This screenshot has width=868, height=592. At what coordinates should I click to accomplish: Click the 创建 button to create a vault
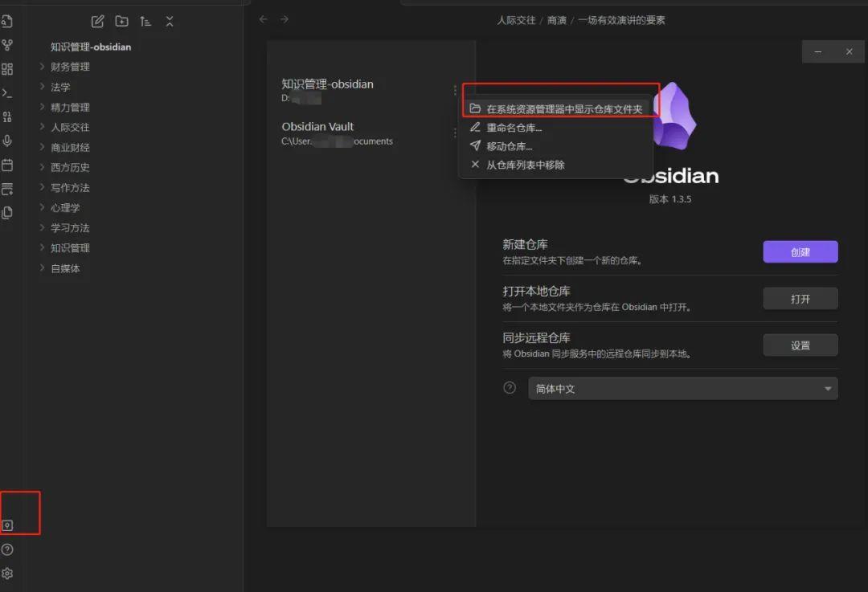tap(800, 251)
